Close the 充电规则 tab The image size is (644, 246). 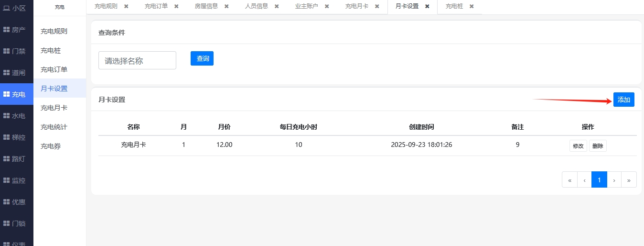(x=126, y=6)
